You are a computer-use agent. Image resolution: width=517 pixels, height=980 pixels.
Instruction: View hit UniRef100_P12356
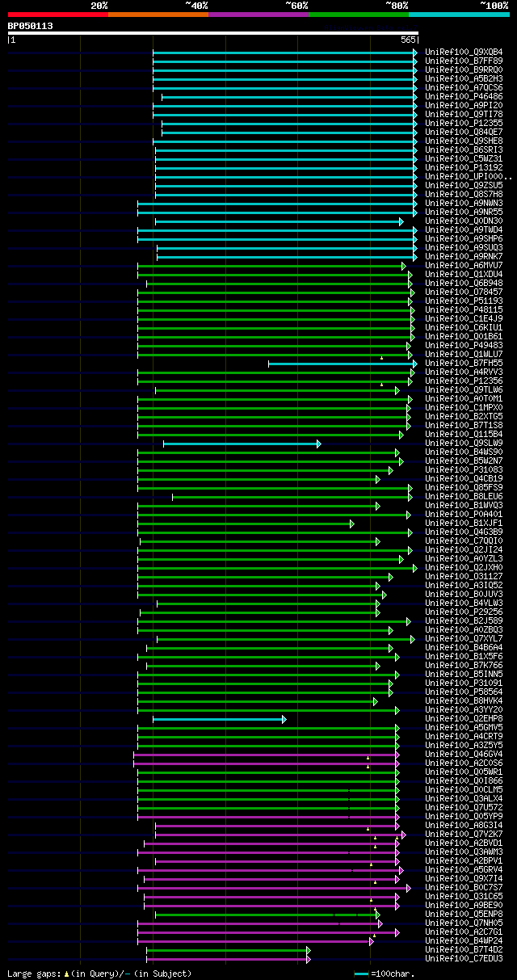point(464,381)
